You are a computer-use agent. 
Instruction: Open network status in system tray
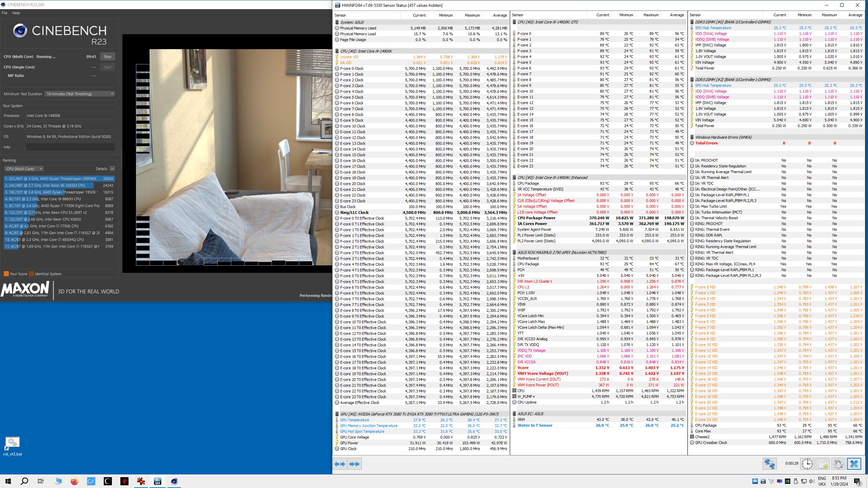(804, 481)
